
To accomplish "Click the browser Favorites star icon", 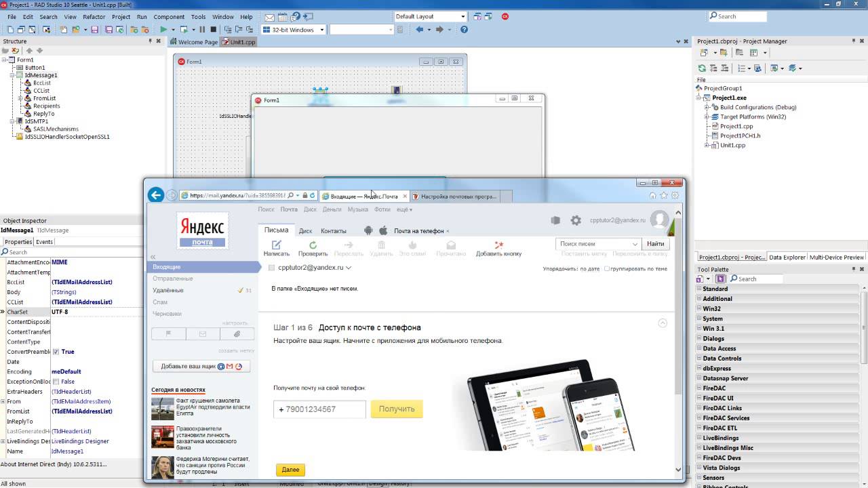I will click(x=664, y=195).
